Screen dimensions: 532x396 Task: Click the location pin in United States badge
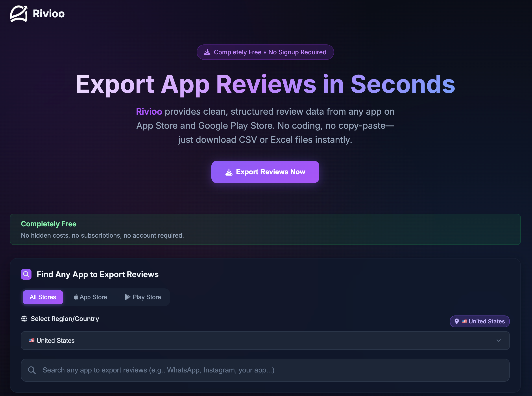coord(457,321)
